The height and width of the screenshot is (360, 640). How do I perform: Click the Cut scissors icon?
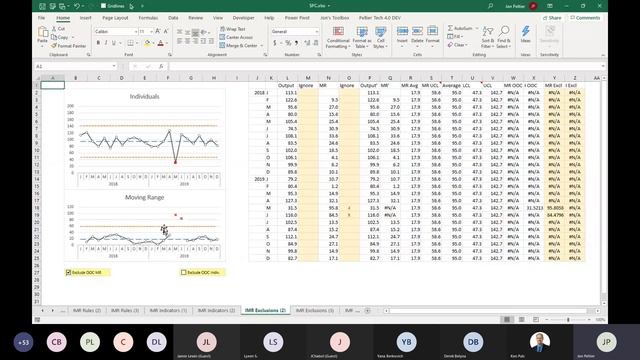click(54, 29)
